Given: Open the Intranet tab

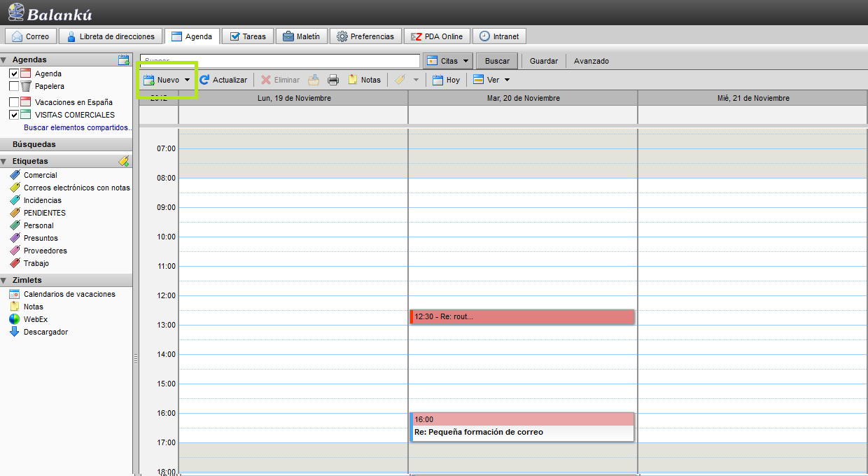Looking at the screenshot, I should point(499,36).
